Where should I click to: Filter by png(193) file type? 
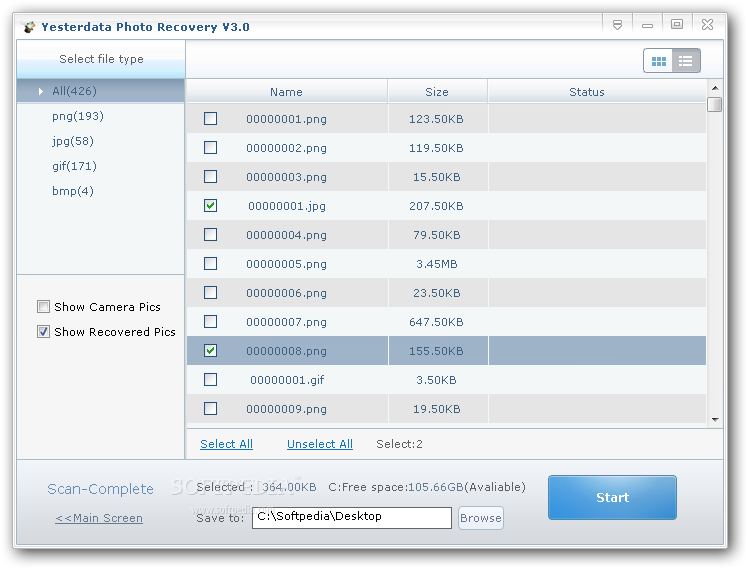pos(78,116)
